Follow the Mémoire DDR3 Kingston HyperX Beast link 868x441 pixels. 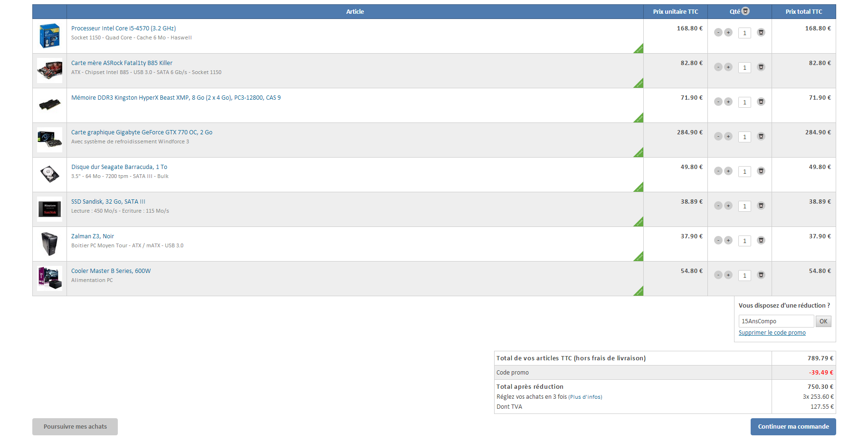click(176, 98)
